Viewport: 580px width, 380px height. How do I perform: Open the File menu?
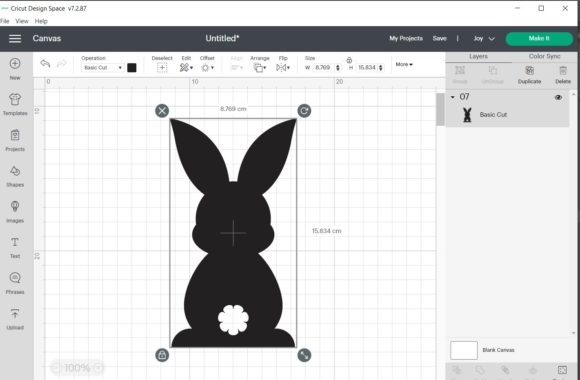[5, 21]
